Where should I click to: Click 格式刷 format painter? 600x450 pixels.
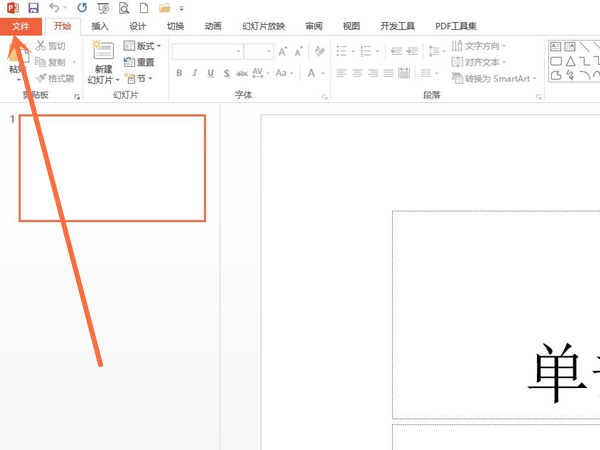click(x=55, y=78)
